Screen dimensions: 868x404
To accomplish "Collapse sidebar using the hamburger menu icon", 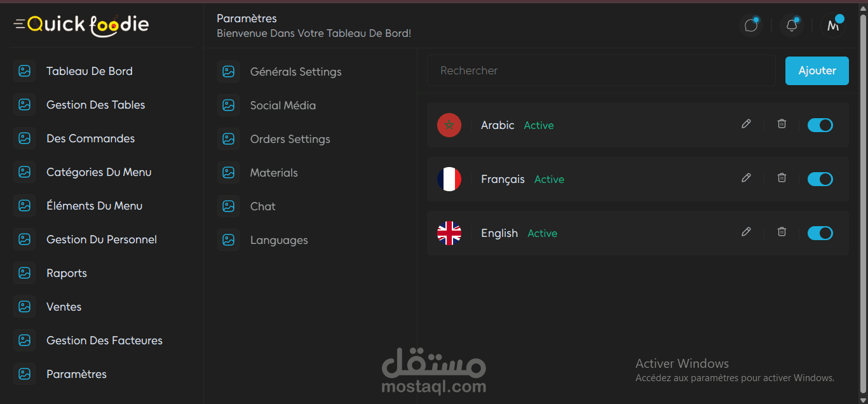I will point(20,24).
